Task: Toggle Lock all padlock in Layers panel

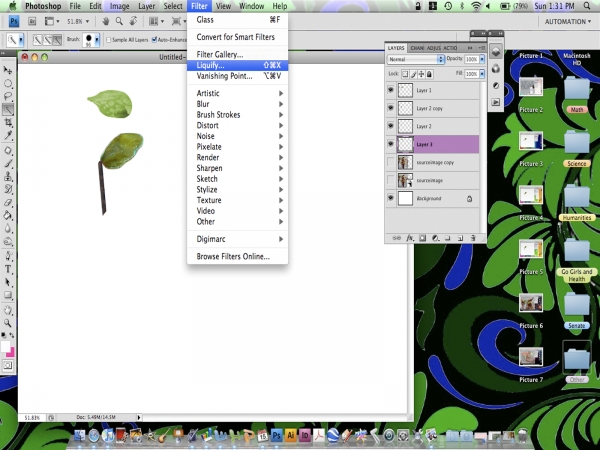Action: click(x=429, y=74)
